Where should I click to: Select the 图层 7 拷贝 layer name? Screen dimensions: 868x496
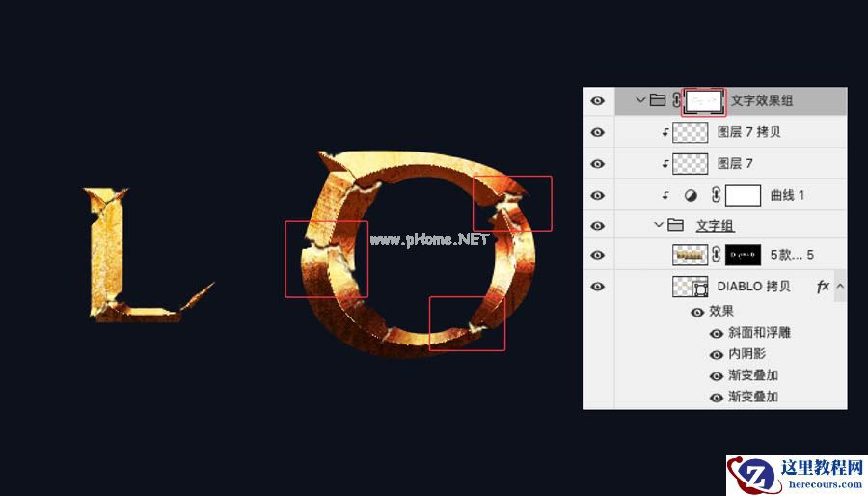pos(749,132)
